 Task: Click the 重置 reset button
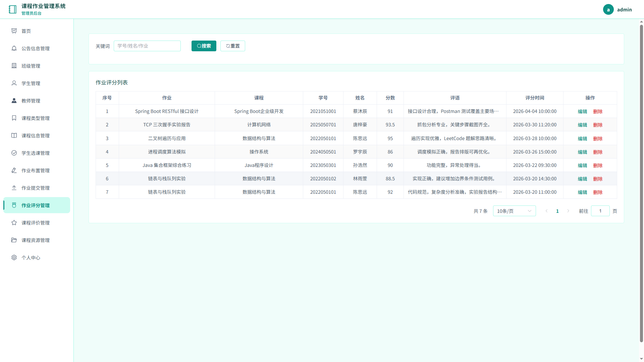coord(233,46)
